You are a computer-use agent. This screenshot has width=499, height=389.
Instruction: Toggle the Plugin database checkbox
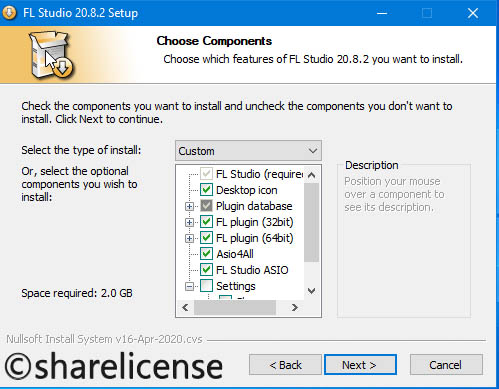pos(206,206)
